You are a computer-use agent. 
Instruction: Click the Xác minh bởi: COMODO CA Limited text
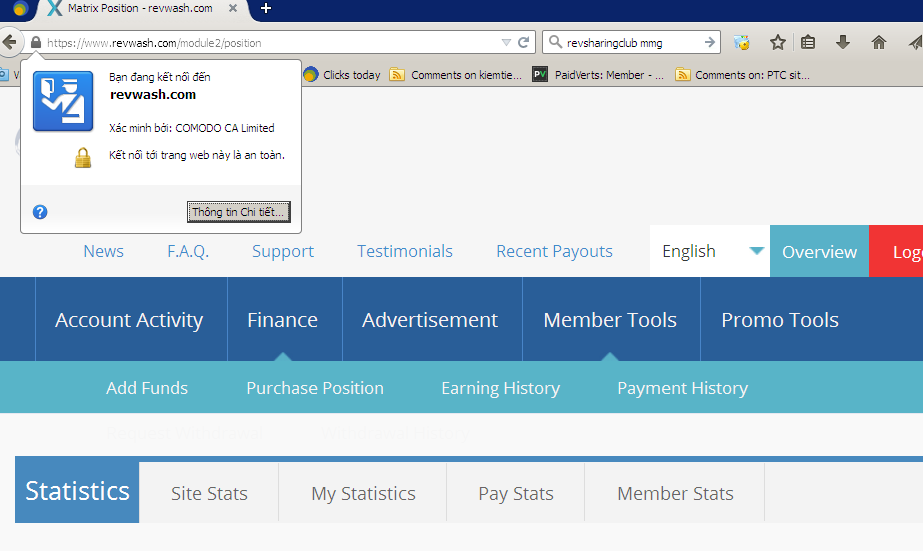pyautogui.click(x=192, y=128)
